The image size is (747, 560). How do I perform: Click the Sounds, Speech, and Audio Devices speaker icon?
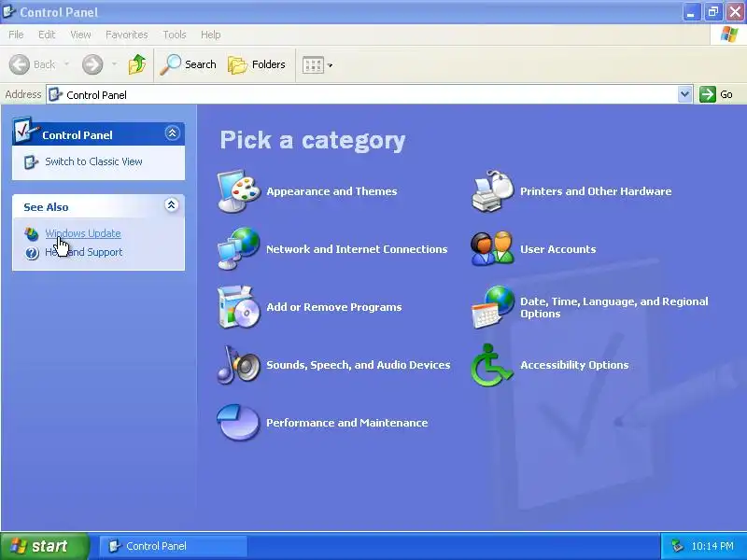pos(239,364)
